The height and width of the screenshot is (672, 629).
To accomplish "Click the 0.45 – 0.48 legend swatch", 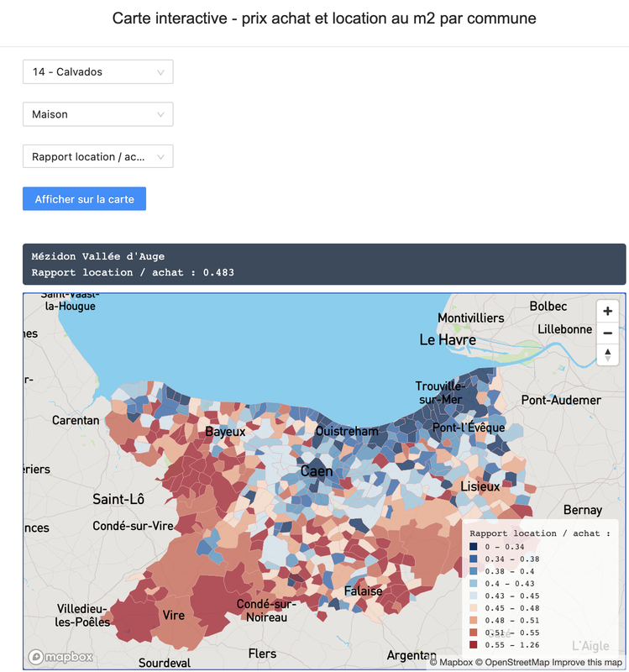I will [473, 607].
